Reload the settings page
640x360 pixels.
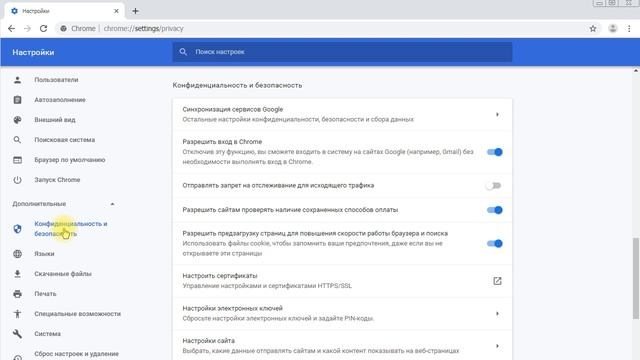pos(43,29)
